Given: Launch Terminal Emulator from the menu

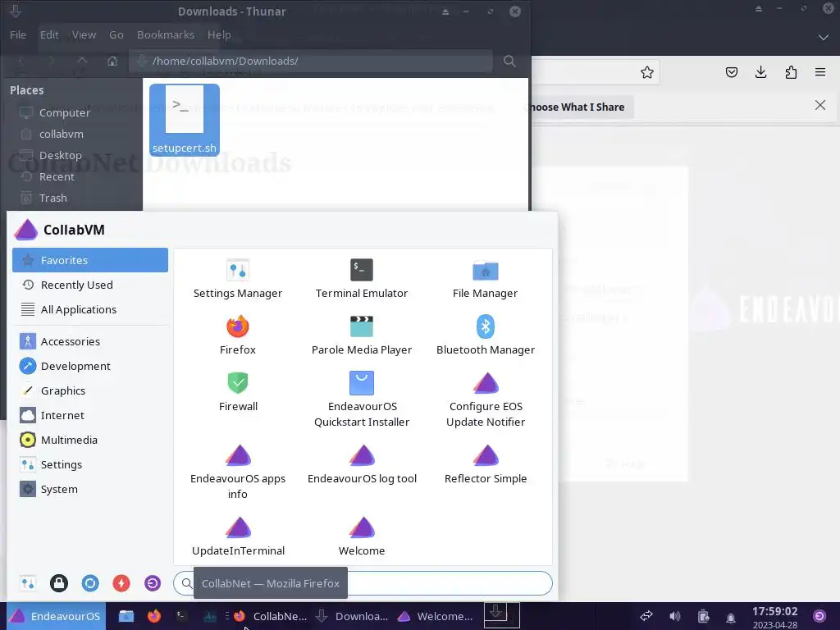Looking at the screenshot, I should tap(362, 279).
